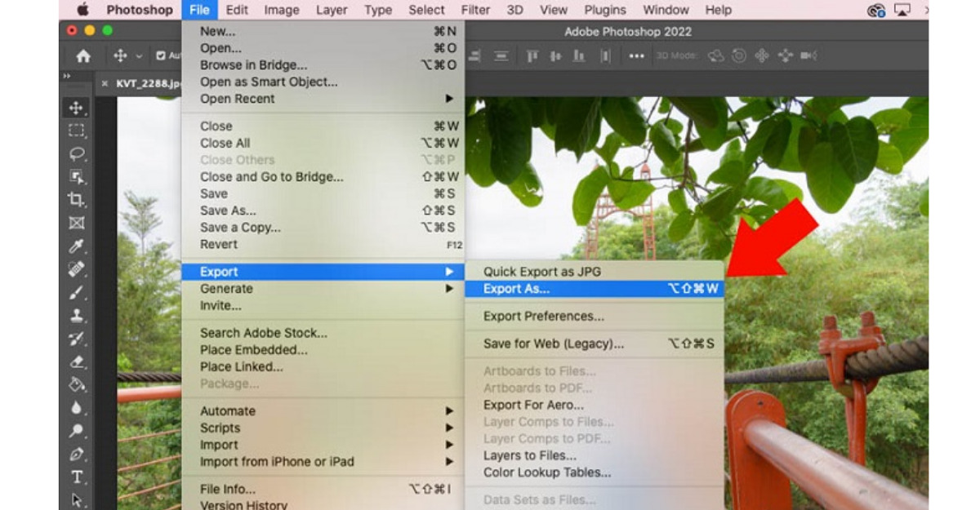980x510 pixels.
Task: Select the Move tool in the toolbar
Action: pos(77,108)
